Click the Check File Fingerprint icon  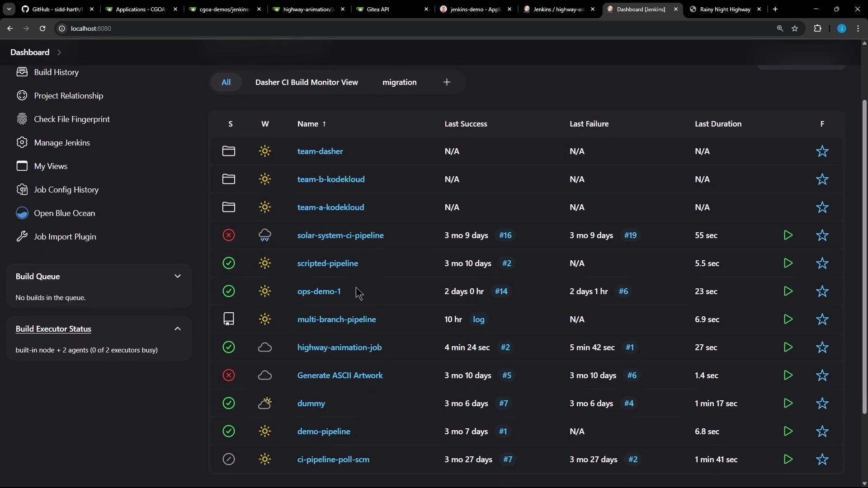click(22, 119)
